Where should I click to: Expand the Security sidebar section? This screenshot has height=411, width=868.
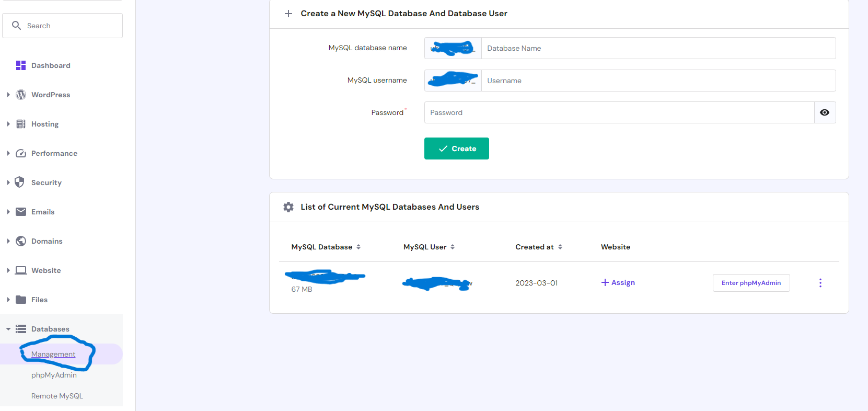(x=8, y=182)
